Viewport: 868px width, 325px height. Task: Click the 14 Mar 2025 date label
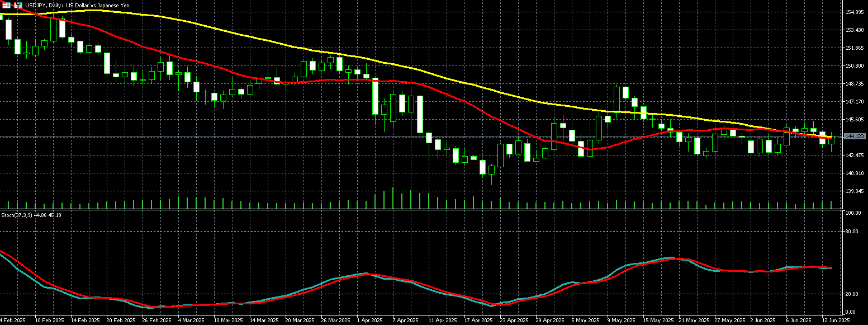point(264,321)
